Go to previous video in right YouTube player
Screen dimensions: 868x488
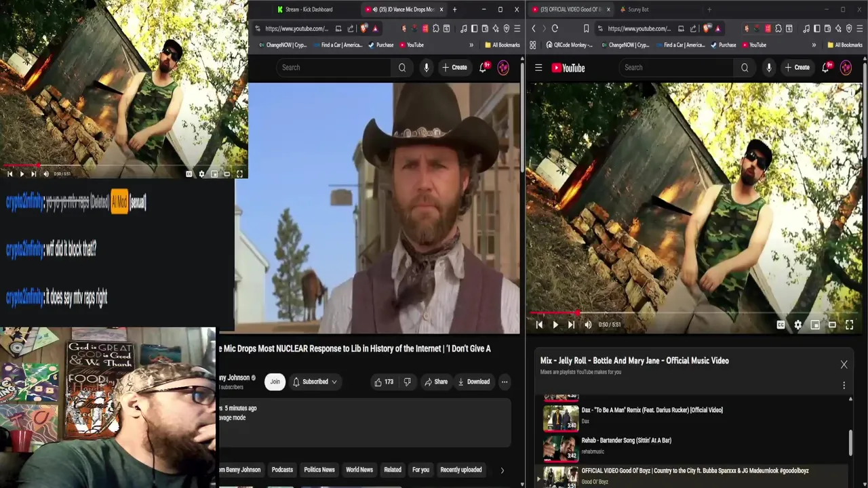tap(539, 325)
